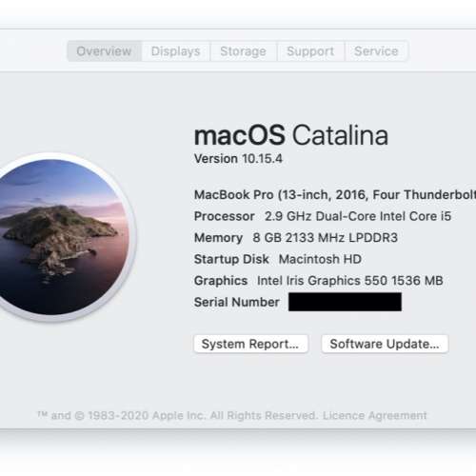This screenshot has width=476, height=476.
Task: Go to the Support tab
Action: pos(310,51)
